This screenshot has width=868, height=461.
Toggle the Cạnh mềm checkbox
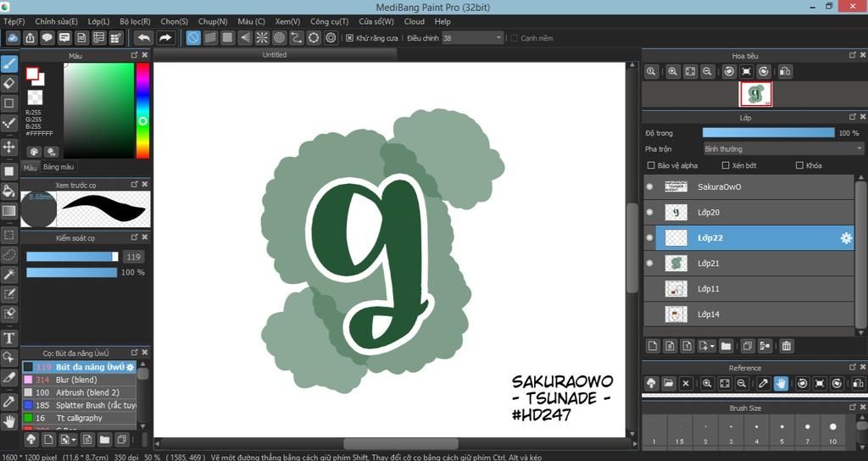pyautogui.click(x=514, y=38)
